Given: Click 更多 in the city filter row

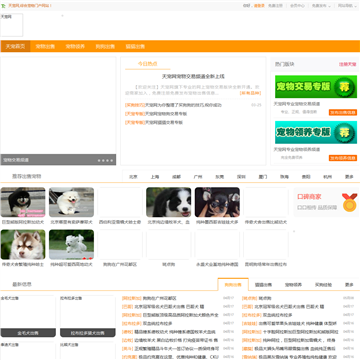Looking at the screenshot, I should (349, 177).
